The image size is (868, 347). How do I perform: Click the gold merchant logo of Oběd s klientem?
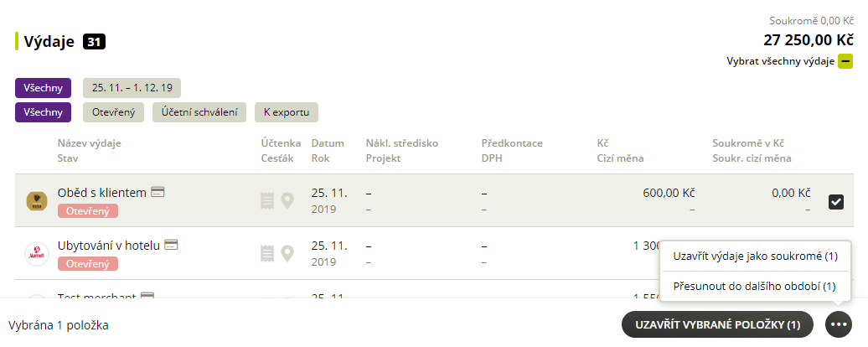pos(37,201)
